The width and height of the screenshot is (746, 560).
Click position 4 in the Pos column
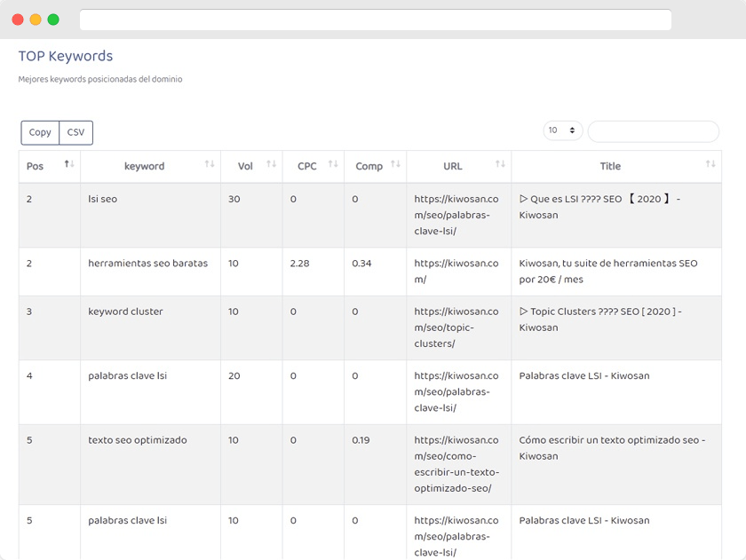29,376
